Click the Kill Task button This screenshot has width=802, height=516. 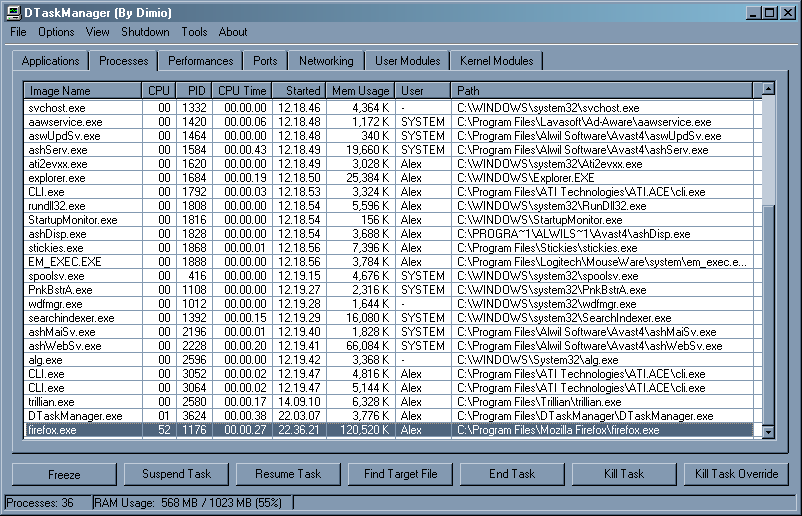[625, 474]
